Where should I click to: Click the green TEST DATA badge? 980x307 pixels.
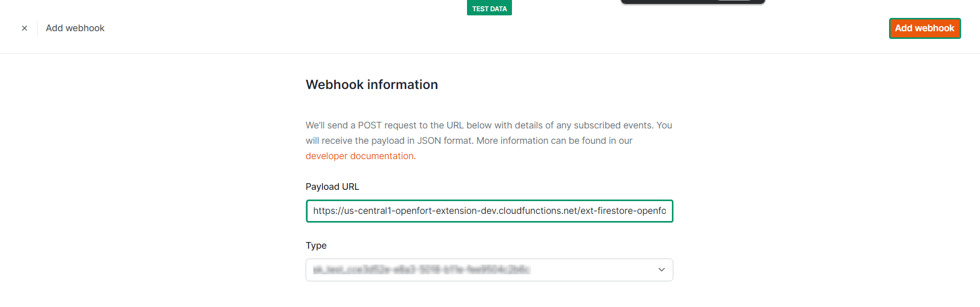tap(489, 9)
